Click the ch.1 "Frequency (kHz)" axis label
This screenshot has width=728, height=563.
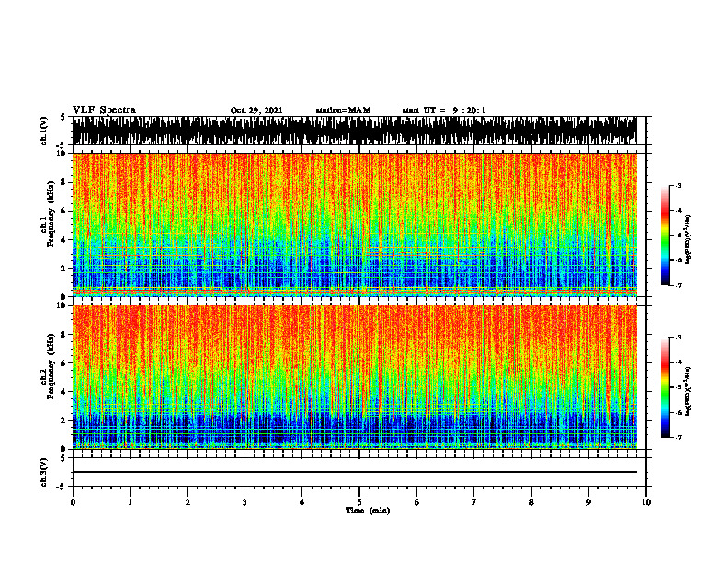click(x=51, y=213)
